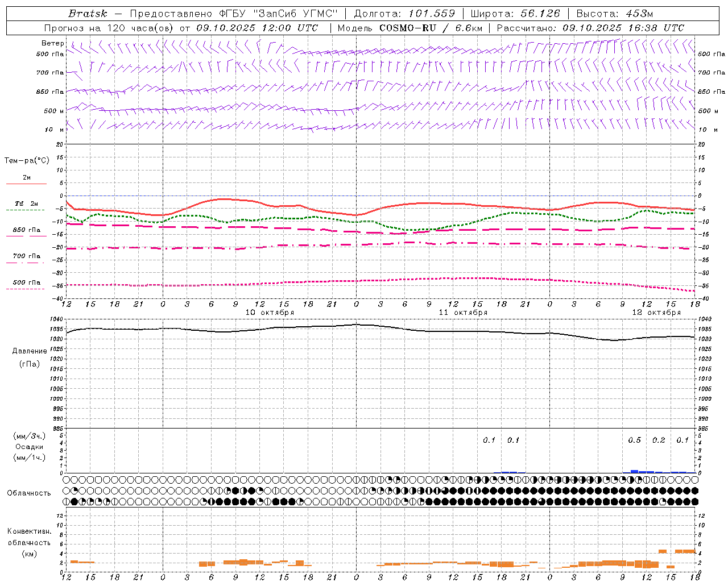The width and height of the screenshot is (728, 582).
Task: Click the dotted line sample under 500 гПа temperature legend
Action: (x=26, y=289)
